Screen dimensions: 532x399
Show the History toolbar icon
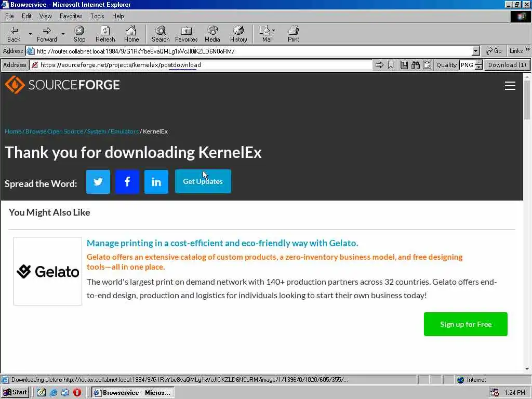tap(238, 34)
